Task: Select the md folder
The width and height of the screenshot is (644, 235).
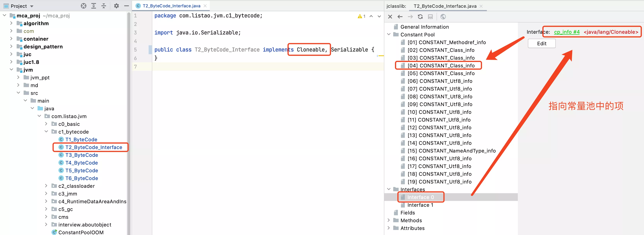Action: pos(34,85)
